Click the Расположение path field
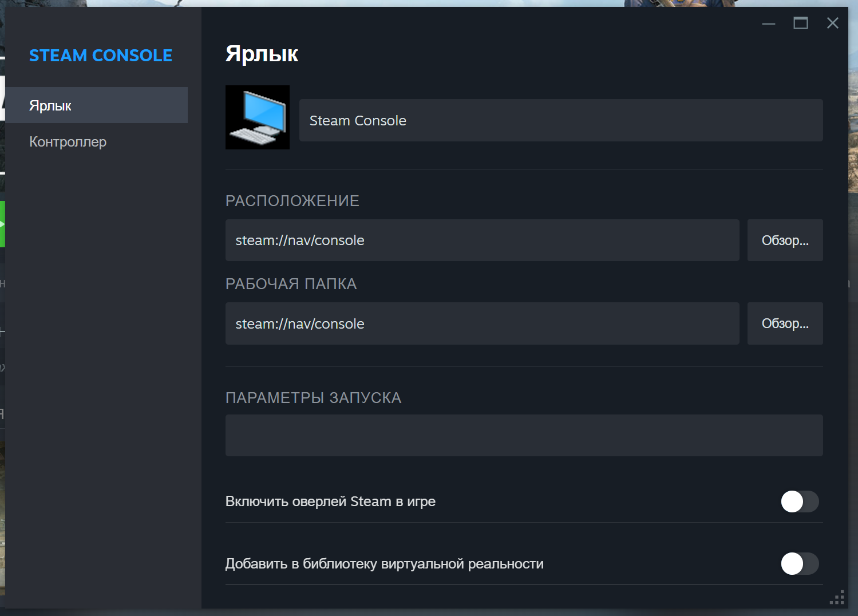The image size is (858, 616). click(x=483, y=240)
